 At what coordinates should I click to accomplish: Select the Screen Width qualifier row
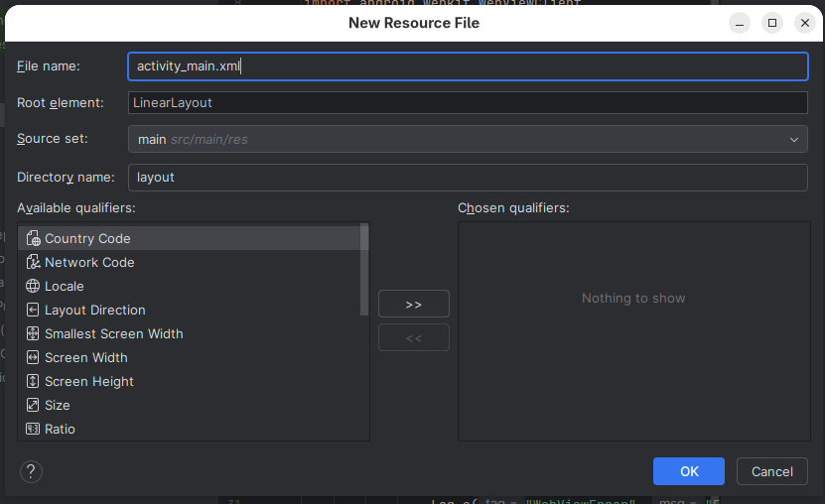point(190,357)
